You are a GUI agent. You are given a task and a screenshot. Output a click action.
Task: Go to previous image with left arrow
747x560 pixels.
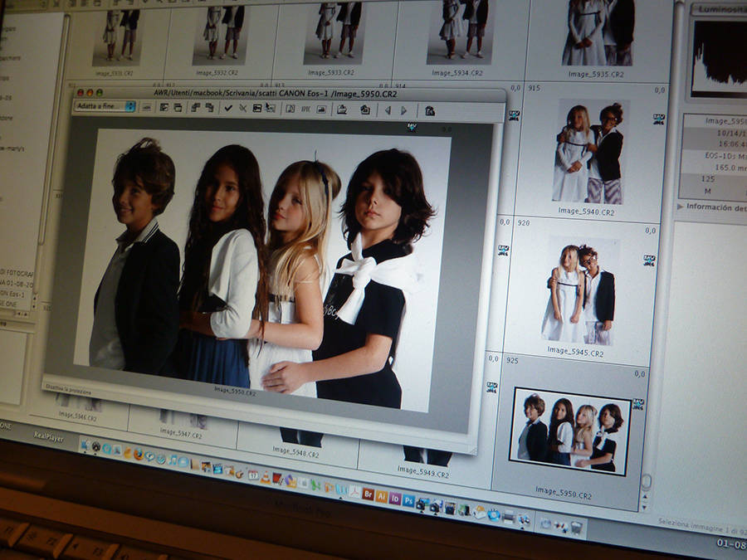(x=387, y=110)
